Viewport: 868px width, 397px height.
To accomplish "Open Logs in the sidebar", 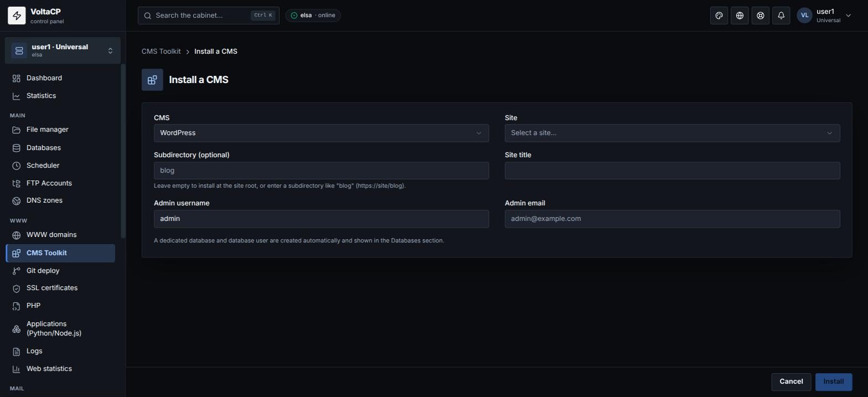I will (x=60, y=351).
